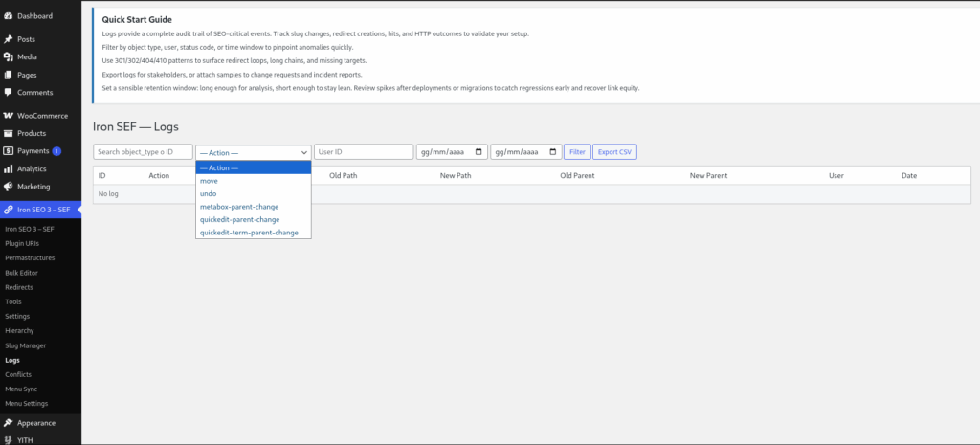Choose 'undo' from the Action list
The height and width of the screenshot is (445, 980).
pyautogui.click(x=253, y=193)
